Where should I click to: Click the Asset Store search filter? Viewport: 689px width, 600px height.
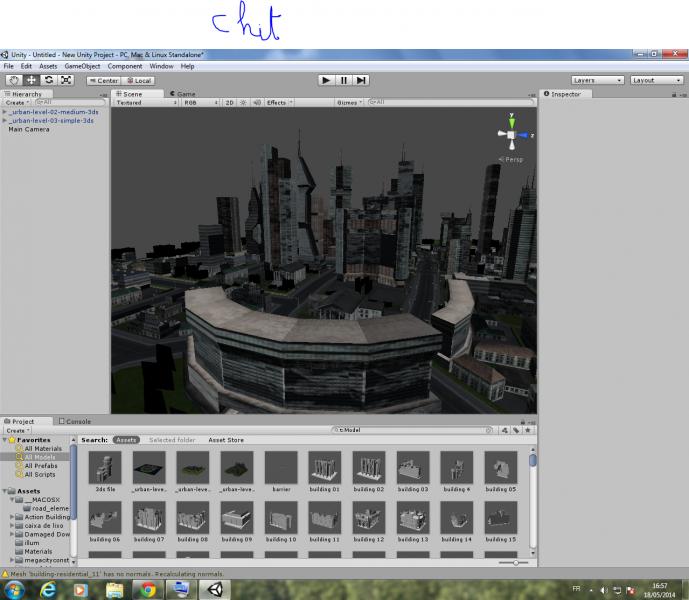(226, 440)
